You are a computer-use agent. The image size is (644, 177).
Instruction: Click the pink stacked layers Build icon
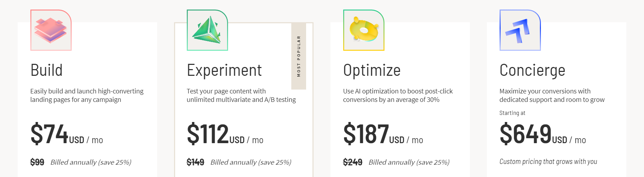tap(51, 30)
